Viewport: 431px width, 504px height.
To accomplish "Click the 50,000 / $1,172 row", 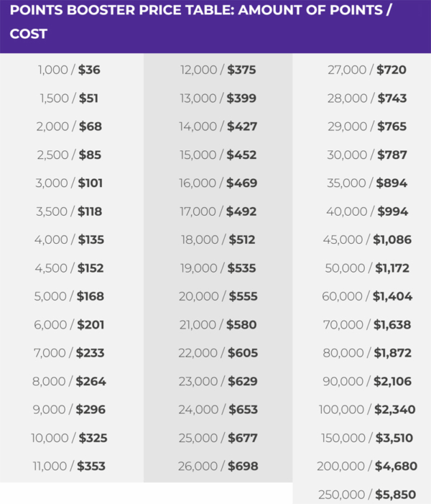I will (x=366, y=268).
